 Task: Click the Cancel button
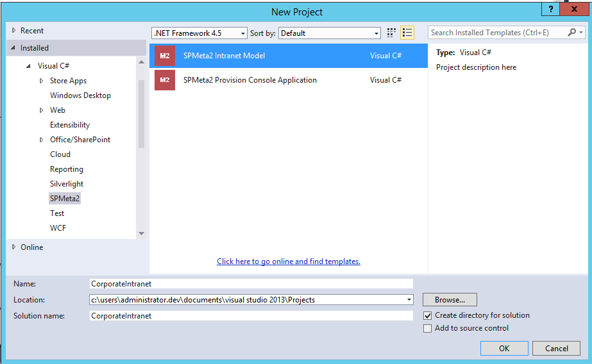(556, 348)
